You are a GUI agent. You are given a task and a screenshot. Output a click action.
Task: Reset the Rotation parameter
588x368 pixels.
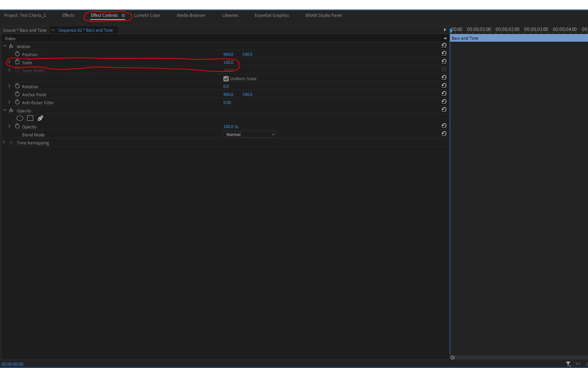[x=444, y=85]
